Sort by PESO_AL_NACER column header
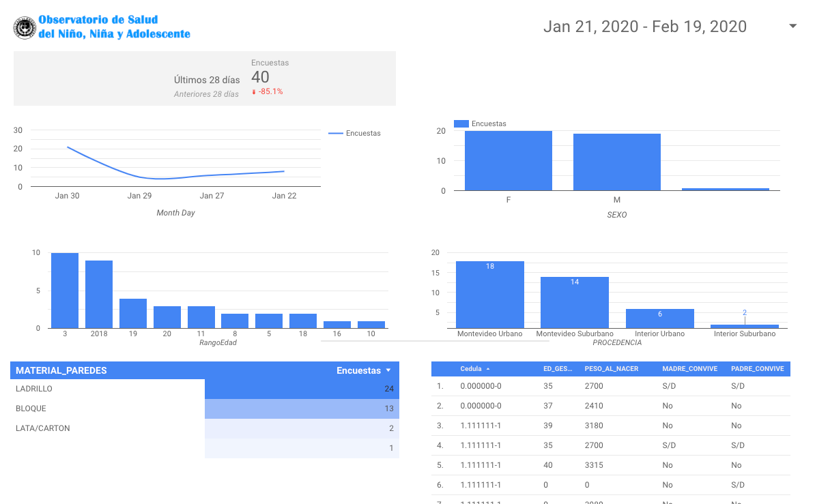Viewport: 815px width, 504px height. click(x=611, y=369)
